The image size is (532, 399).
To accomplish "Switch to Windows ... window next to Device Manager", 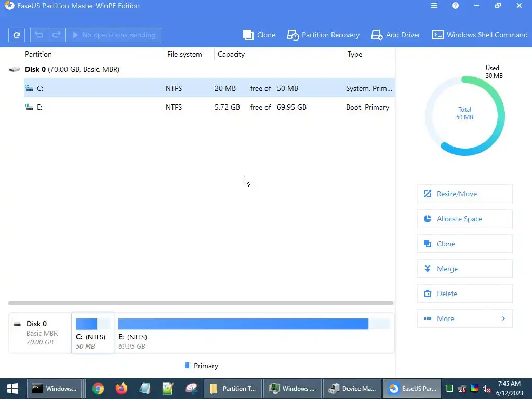I will [x=292, y=389].
